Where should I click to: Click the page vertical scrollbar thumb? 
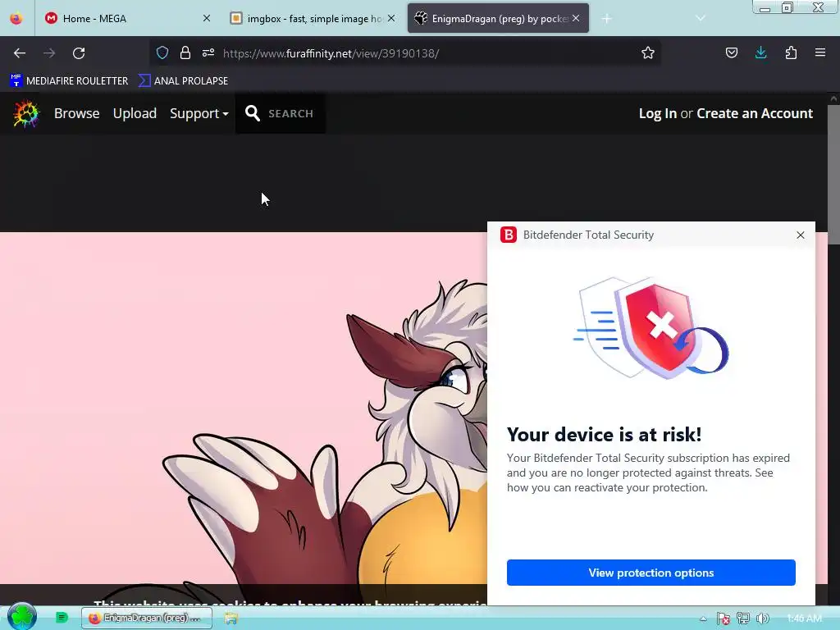click(833, 176)
